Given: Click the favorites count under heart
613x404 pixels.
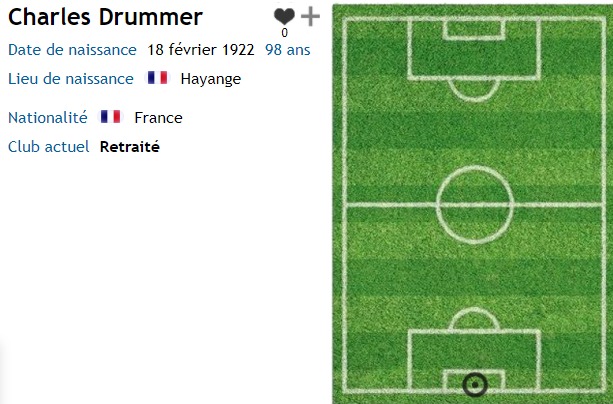Looking at the screenshot, I should point(285,33).
